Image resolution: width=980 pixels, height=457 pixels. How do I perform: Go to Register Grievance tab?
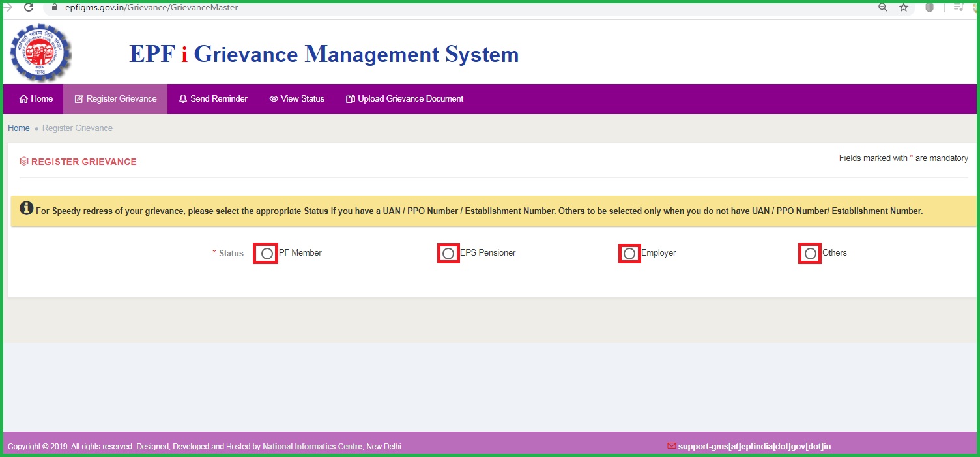pos(115,99)
